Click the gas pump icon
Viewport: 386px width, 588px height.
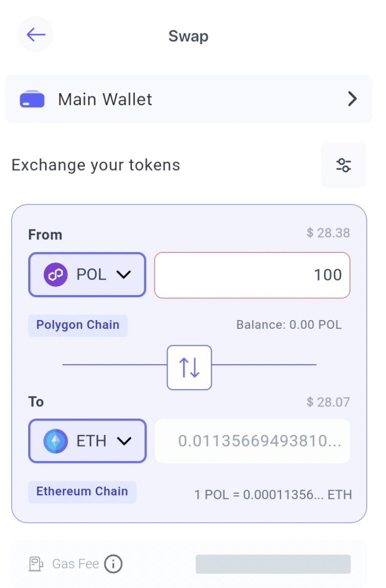tap(36, 564)
